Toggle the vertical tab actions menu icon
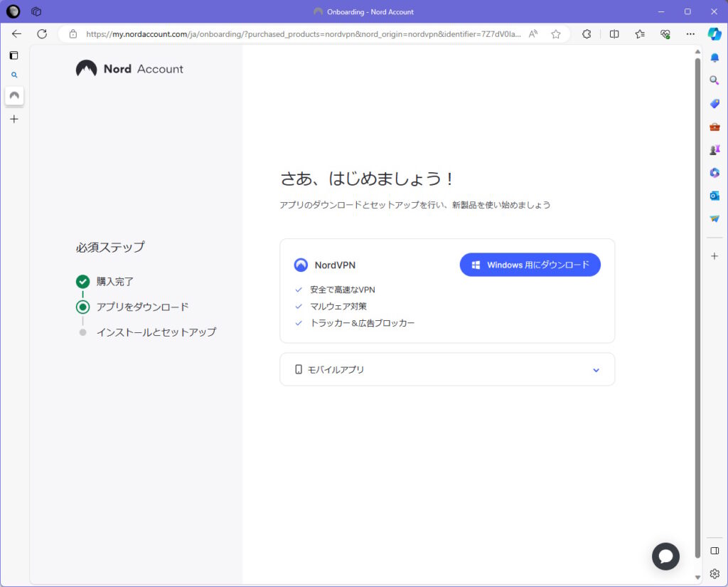Image resolution: width=728 pixels, height=587 pixels. coord(14,55)
